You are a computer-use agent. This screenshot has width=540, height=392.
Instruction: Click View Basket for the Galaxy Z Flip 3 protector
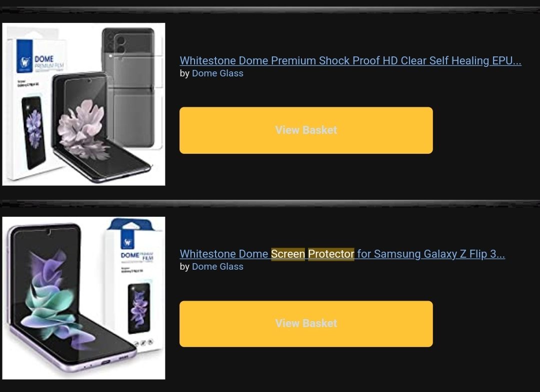click(x=306, y=324)
